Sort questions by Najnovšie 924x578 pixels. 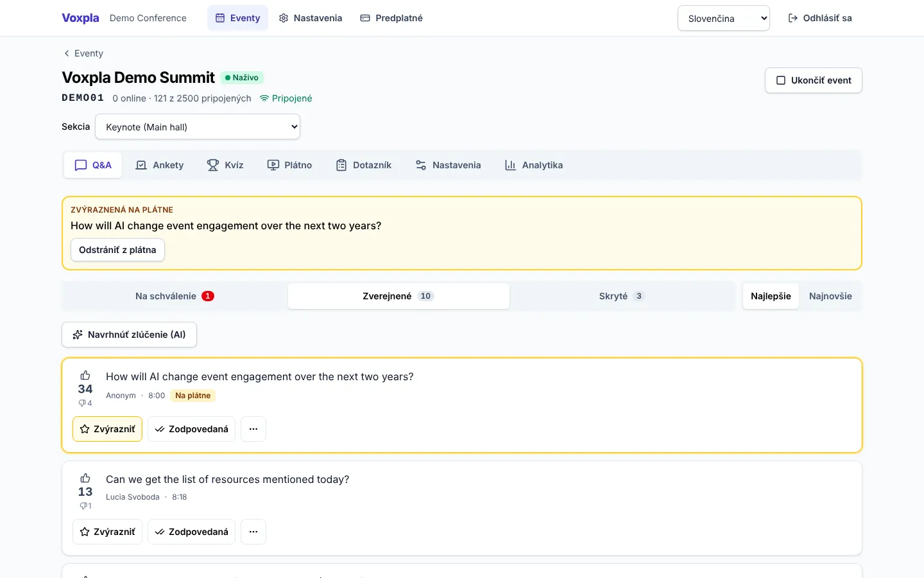point(830,296)
